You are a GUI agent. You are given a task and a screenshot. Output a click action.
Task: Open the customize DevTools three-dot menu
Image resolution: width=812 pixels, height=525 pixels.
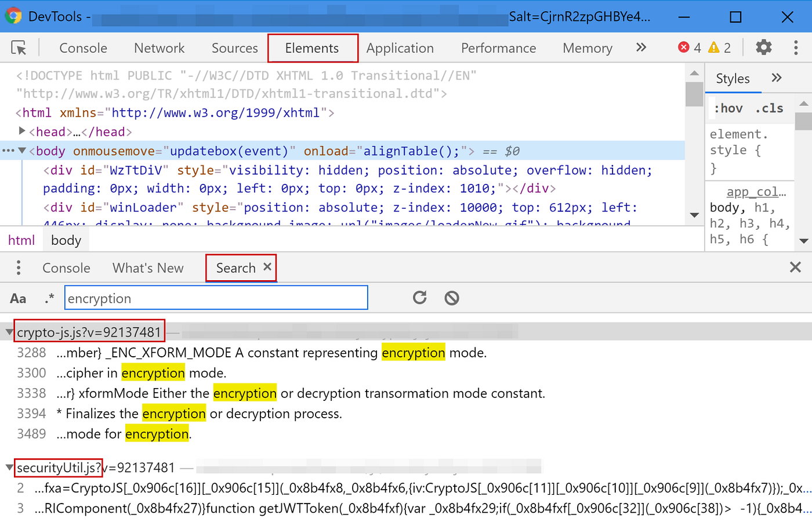pyautogui.click(x=796, y=48)
